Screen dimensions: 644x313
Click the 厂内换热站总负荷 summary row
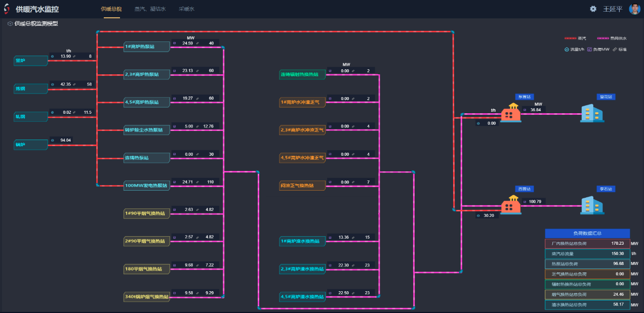click(587, 243)
